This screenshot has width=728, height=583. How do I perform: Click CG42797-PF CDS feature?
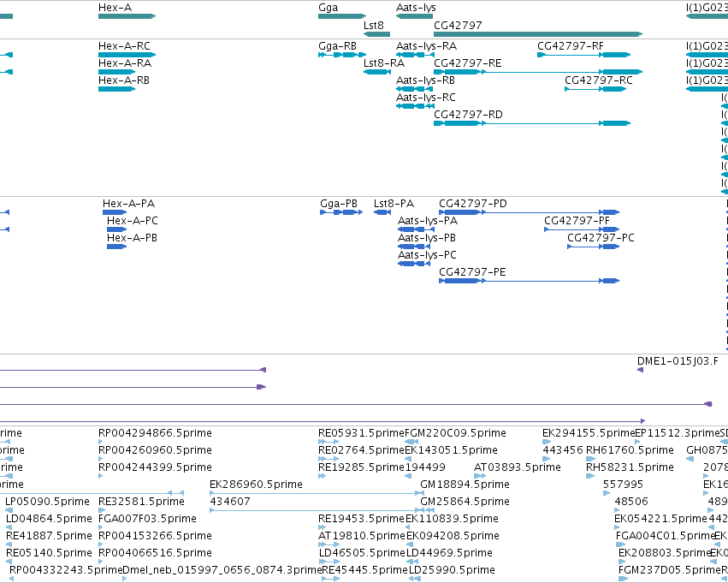click(582, 229)
